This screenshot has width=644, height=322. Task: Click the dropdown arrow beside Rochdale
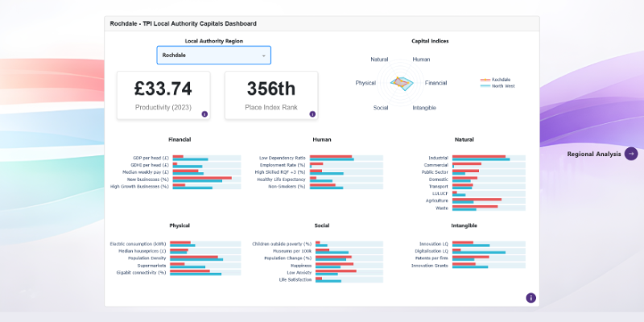[264, 56]
